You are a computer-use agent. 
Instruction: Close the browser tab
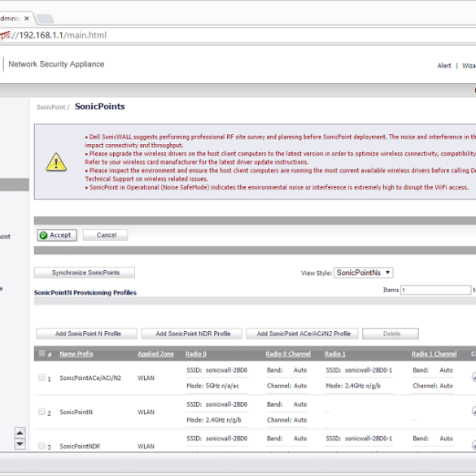click(x=27, y=19)
